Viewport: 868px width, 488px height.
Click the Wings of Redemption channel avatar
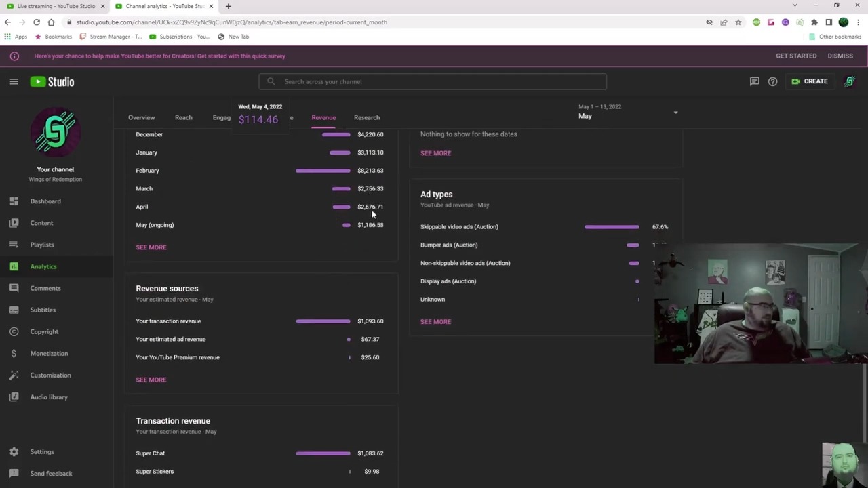[56, 131]
